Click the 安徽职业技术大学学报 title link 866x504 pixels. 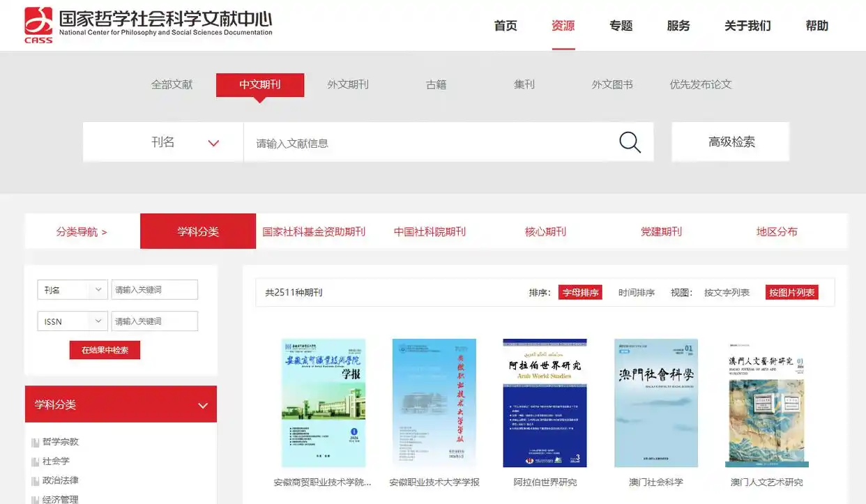(x=434, y=482)
